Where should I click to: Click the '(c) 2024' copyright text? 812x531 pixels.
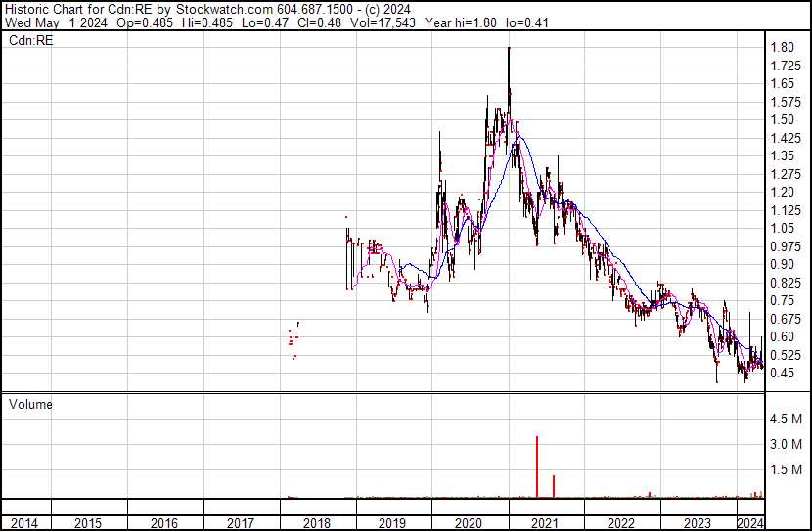(x=387, y=9)
